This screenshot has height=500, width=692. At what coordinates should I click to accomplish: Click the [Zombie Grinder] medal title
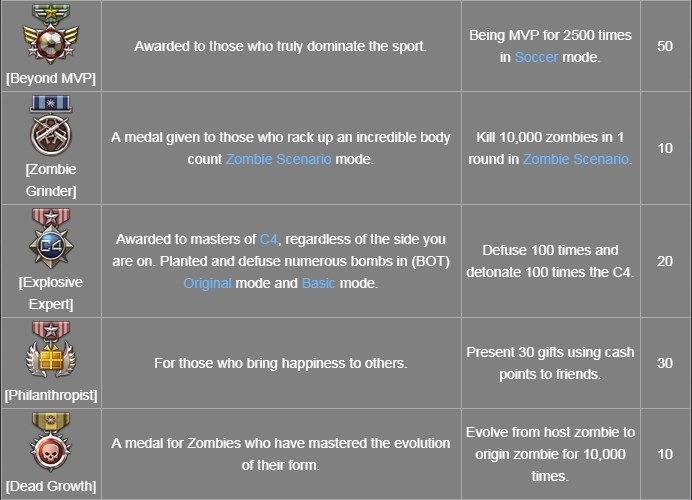50,179
